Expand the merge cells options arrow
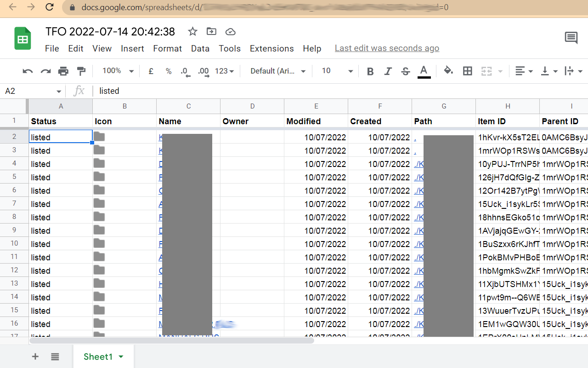Viewport: 588px width, 368px height. (500, 71)
